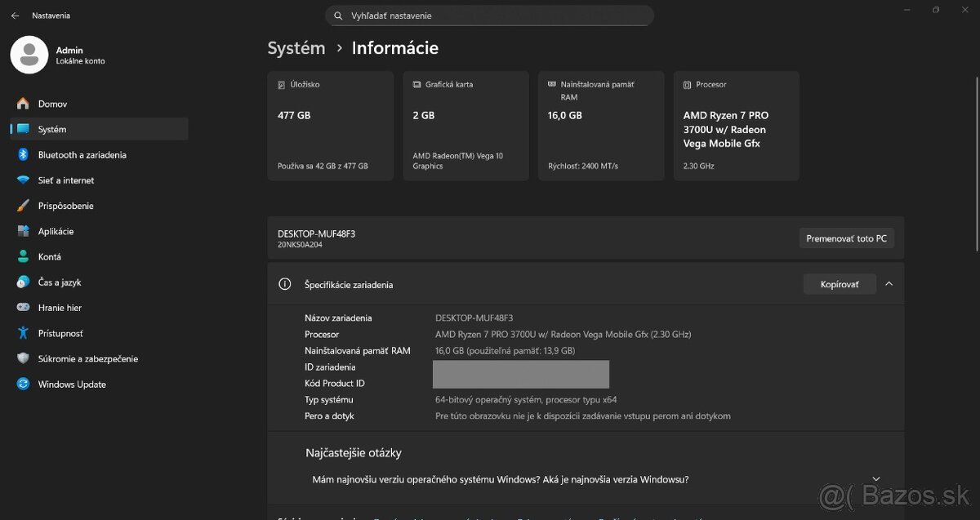Open Prístupnosť accessibility settings icon
Screen dimensions: 980x520
pyautogui.click(x=24, y=333)
